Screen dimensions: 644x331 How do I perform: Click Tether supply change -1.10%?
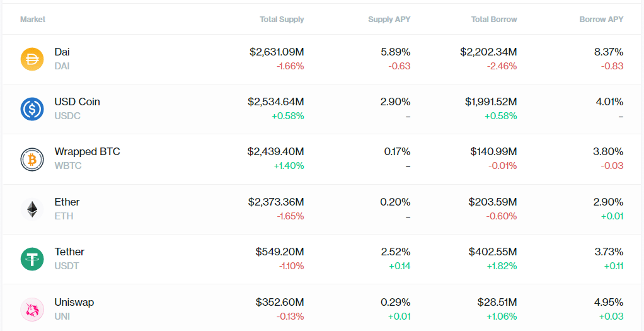click(292, 266)
